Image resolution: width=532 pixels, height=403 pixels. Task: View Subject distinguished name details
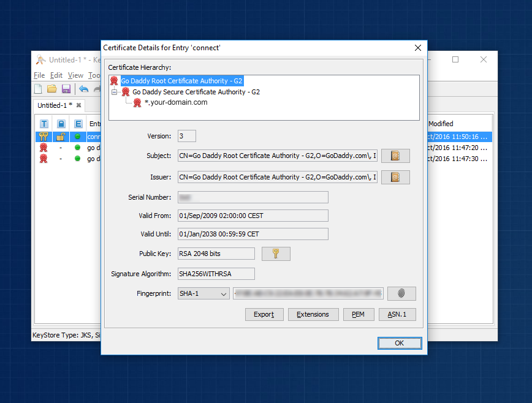coord(395,156)
